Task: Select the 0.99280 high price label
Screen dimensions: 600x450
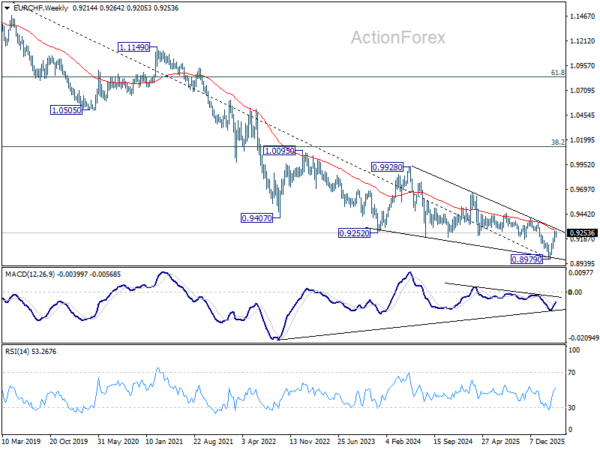Action: [387, 167]
